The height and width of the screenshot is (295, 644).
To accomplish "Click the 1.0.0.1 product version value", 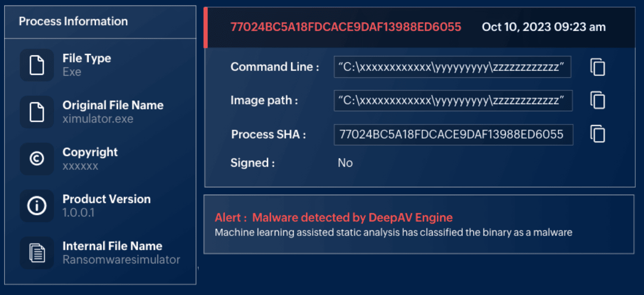I will (x=78, y=213).
